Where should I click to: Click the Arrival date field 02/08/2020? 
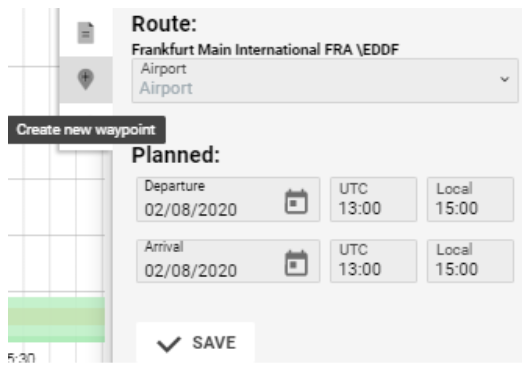228,261
